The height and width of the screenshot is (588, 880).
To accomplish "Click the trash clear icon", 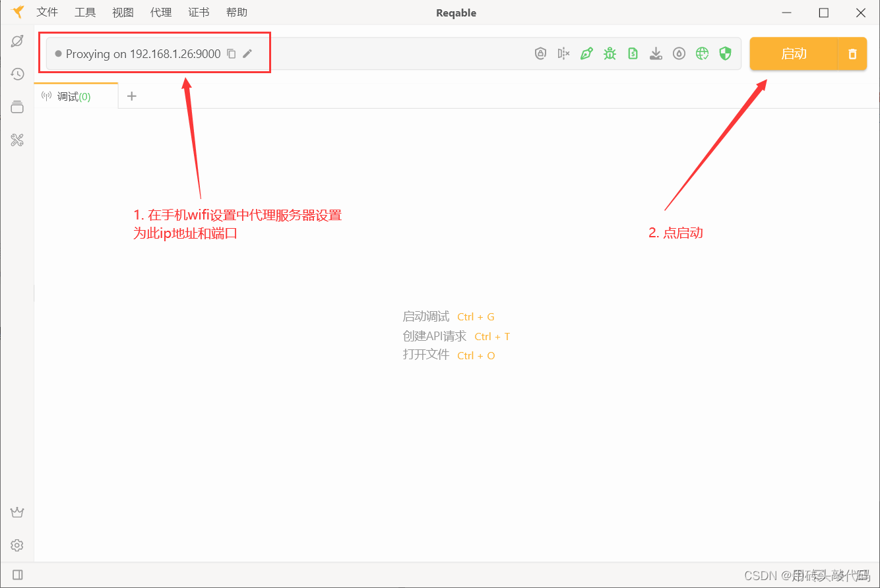I will (852, 54).
